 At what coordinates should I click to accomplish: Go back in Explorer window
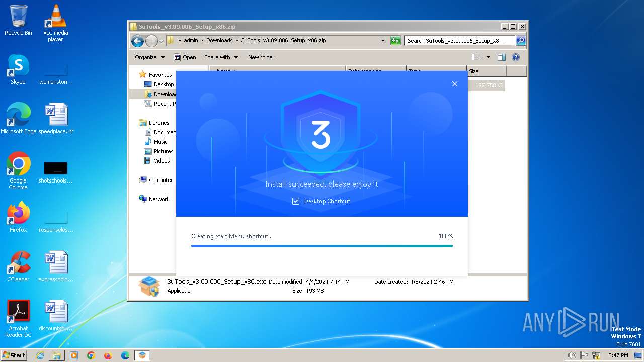pos(137,41)
